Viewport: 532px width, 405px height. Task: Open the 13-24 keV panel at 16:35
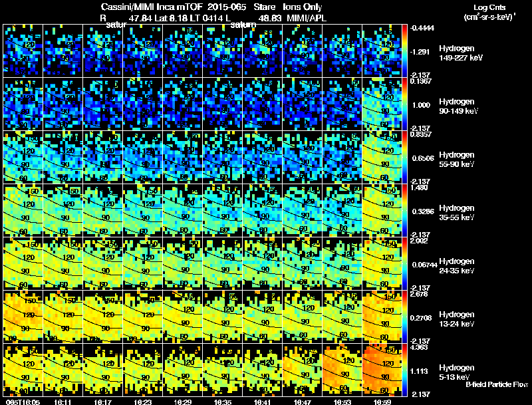click(223, 317)
